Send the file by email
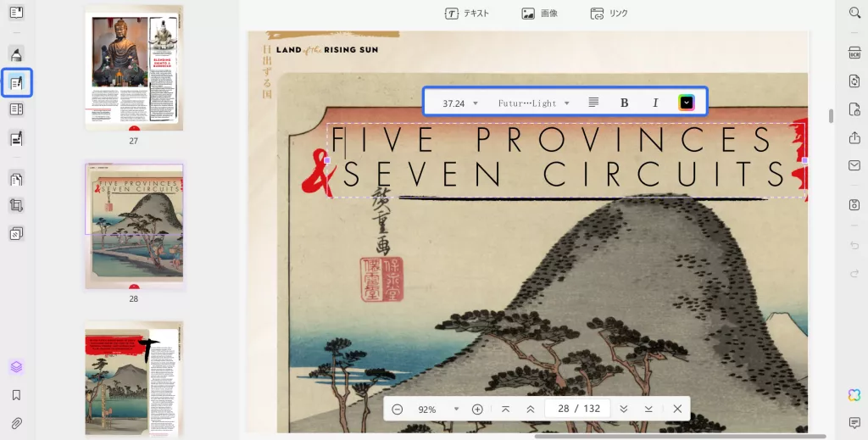 pos(854,165)
